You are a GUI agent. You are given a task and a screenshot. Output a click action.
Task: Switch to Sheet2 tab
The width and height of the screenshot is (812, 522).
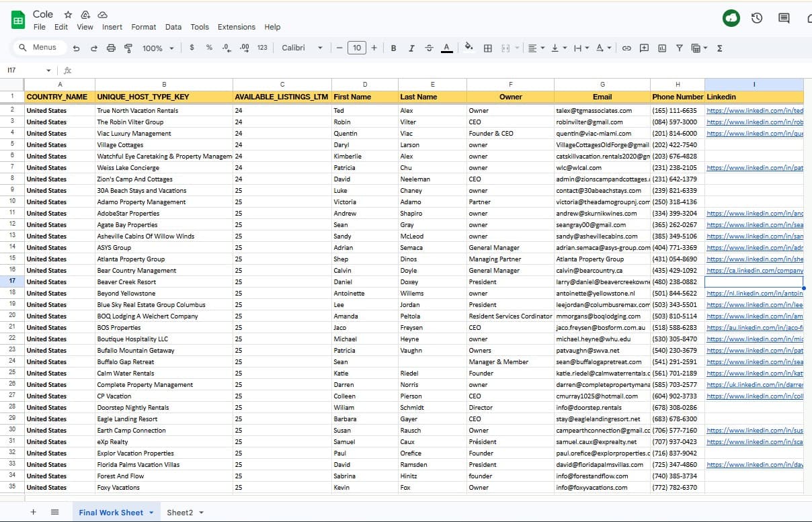tap(180, 512)
